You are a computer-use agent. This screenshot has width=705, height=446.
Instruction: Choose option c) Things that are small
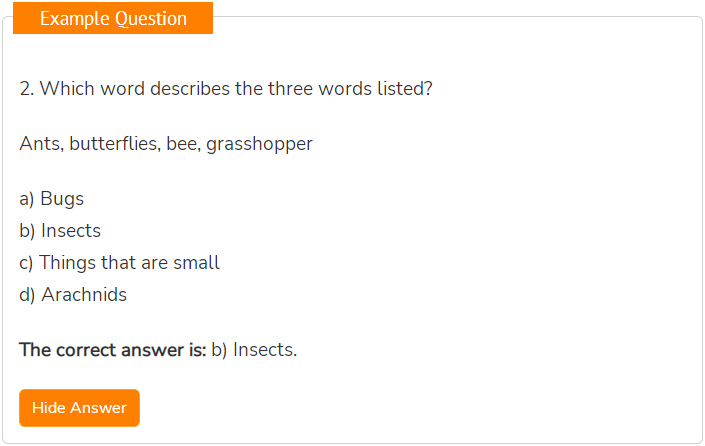pyautogui.click(x=120, y=263)
